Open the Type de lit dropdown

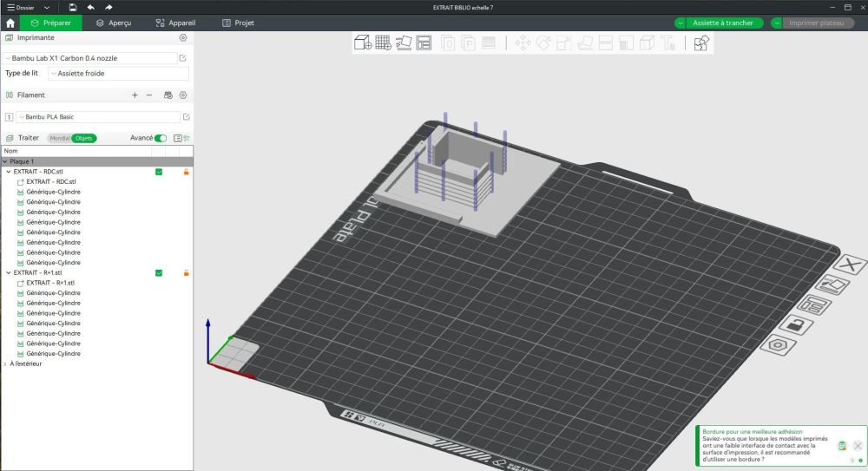coord(117,74)
